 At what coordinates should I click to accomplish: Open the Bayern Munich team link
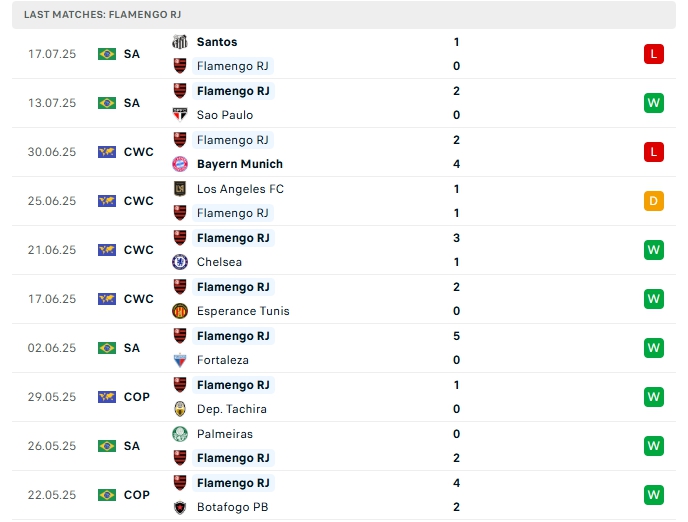point(239,164)
